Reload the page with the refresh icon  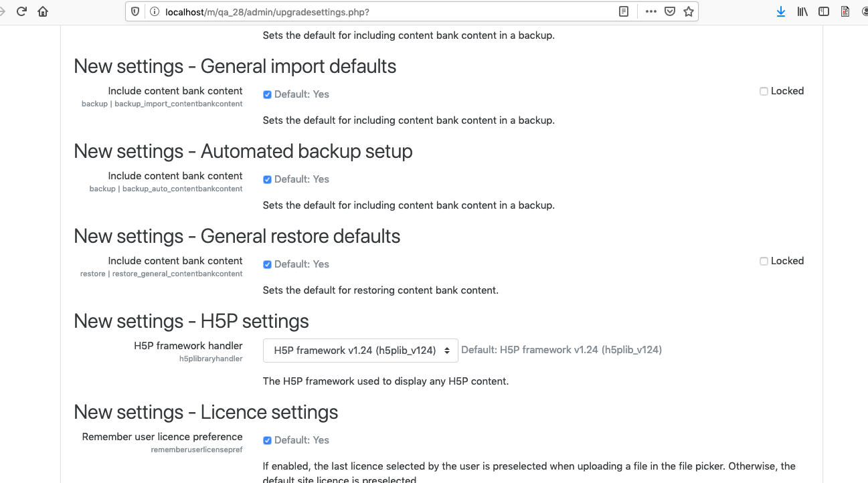[x=21, y=11]
